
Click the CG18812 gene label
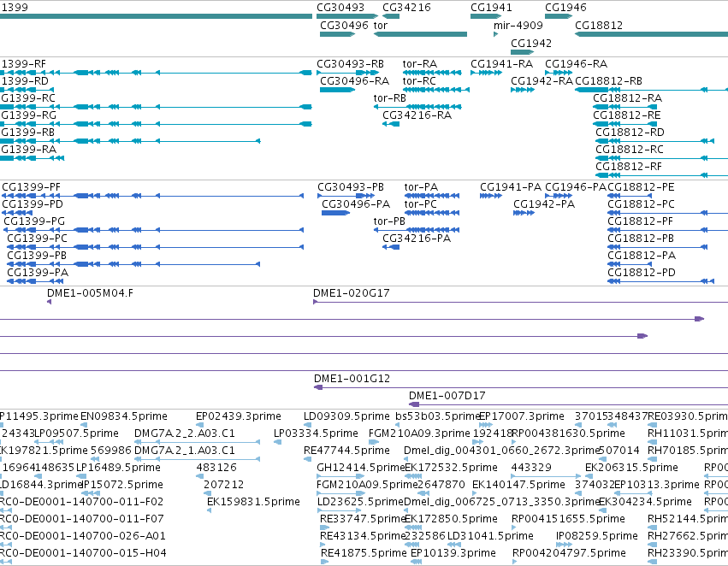[599, 25]
